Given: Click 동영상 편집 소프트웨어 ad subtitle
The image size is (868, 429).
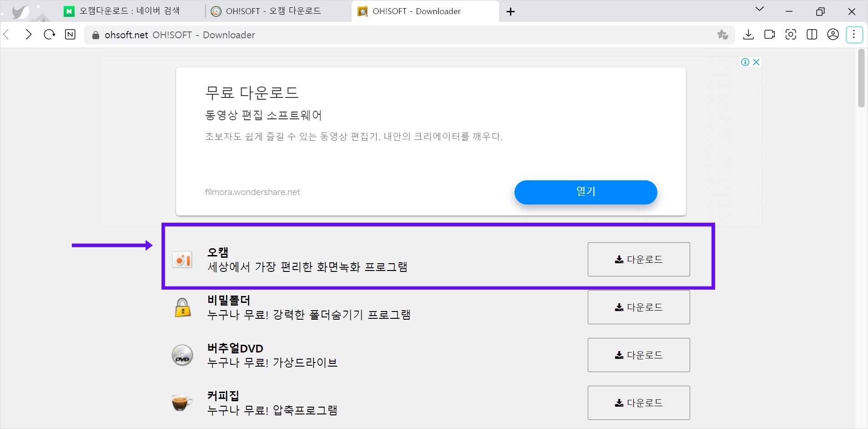Looking at the screenshot, I should (x=263, y=115).
